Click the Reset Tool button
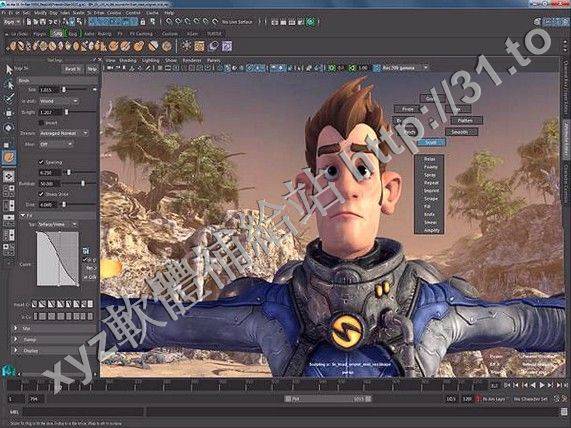 point(72,69)
